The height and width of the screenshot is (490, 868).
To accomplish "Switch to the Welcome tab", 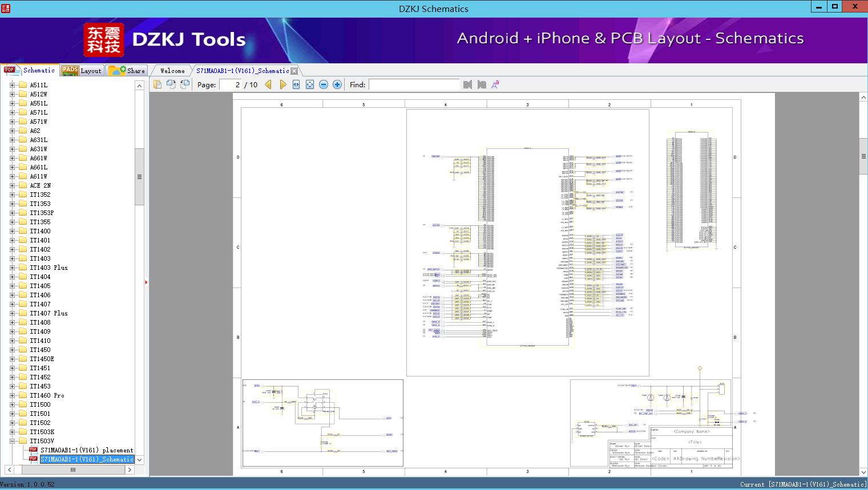I will 172,71.
